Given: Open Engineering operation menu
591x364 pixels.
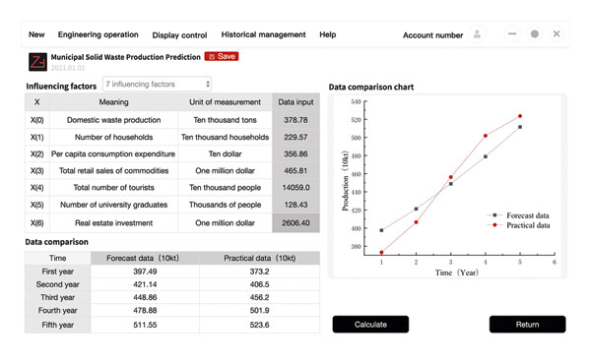Looking at the screenshot, I should [98, 34].
